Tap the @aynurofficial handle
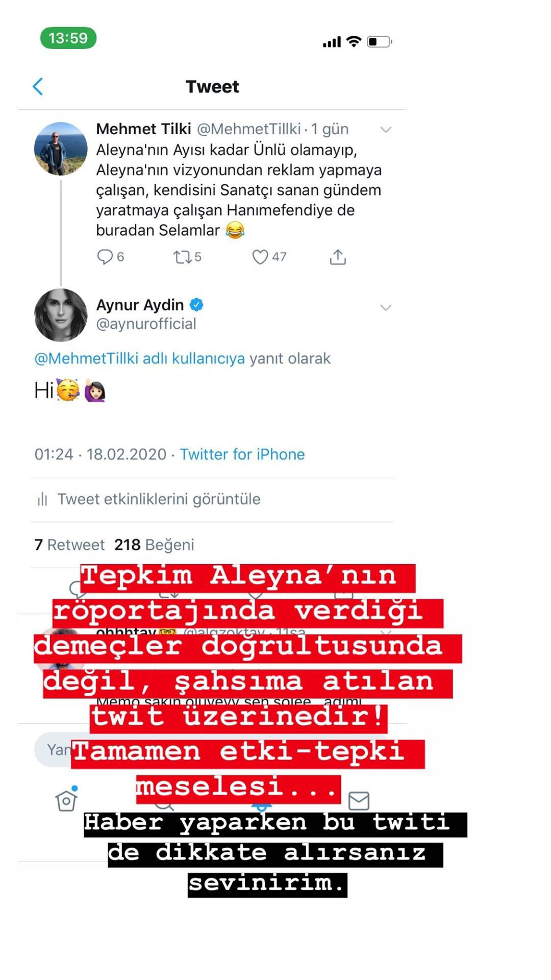 click(146, 324)
